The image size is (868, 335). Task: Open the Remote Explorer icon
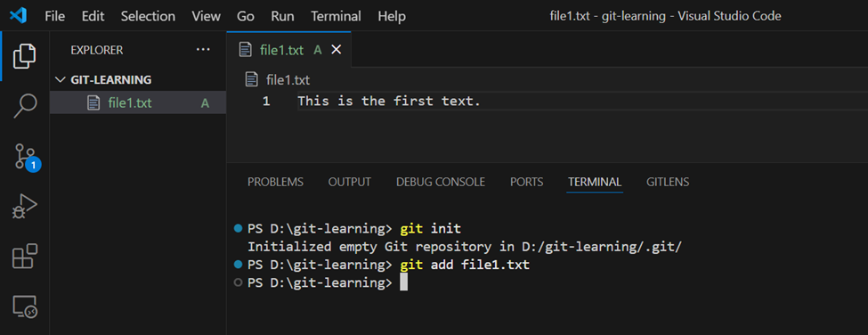(x=25, y=307)
